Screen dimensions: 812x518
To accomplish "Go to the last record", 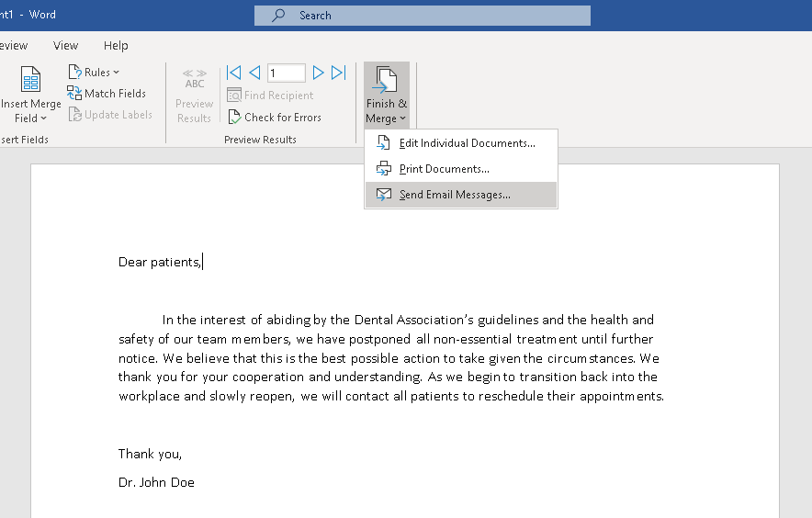I will coord(338,73).
